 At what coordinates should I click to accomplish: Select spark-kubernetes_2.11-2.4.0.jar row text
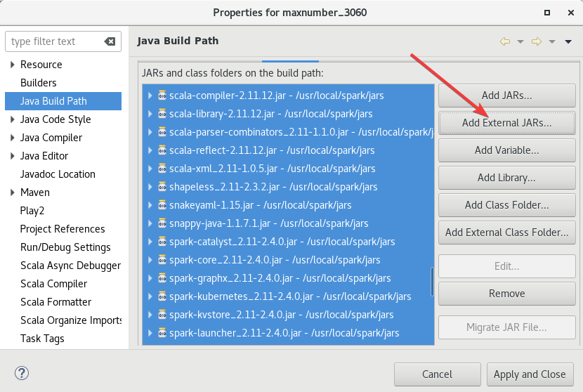290,296
